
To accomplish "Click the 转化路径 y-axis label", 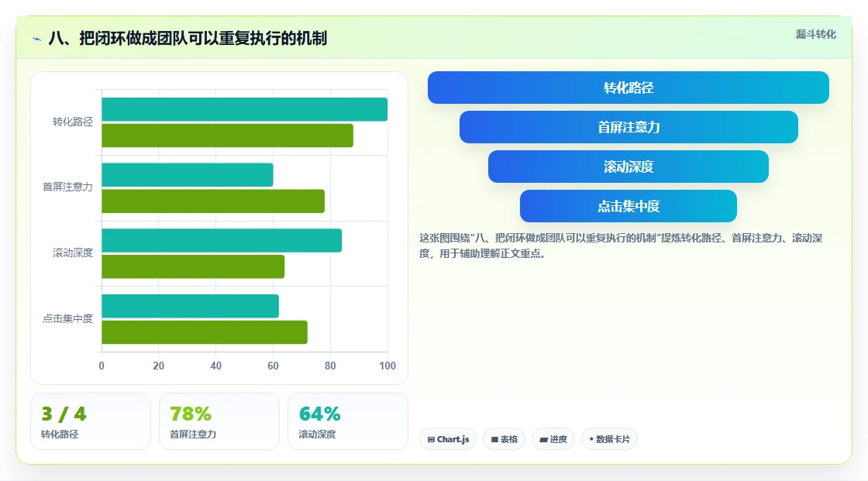I will [73, 122].
